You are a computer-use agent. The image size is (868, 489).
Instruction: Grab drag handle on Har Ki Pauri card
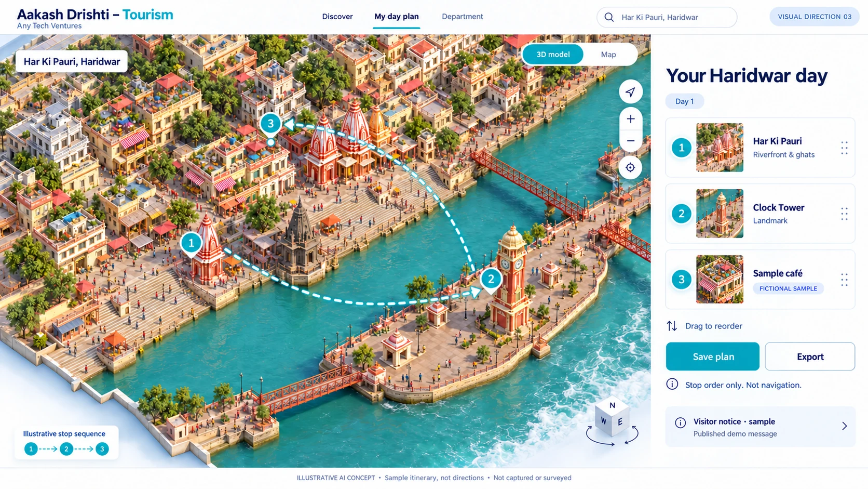[x=844, y=148]
